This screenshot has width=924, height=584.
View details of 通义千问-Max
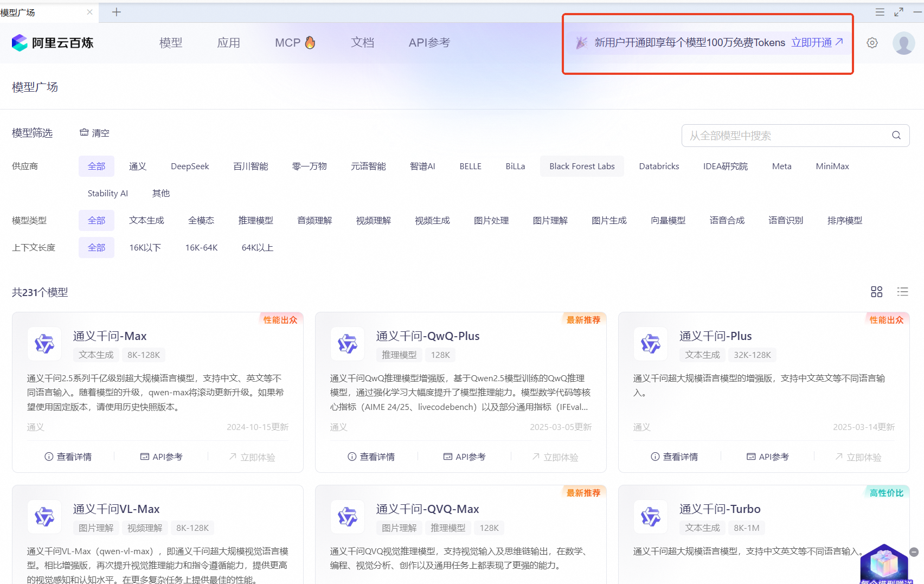pyautogui.click(x=68, y=457)
